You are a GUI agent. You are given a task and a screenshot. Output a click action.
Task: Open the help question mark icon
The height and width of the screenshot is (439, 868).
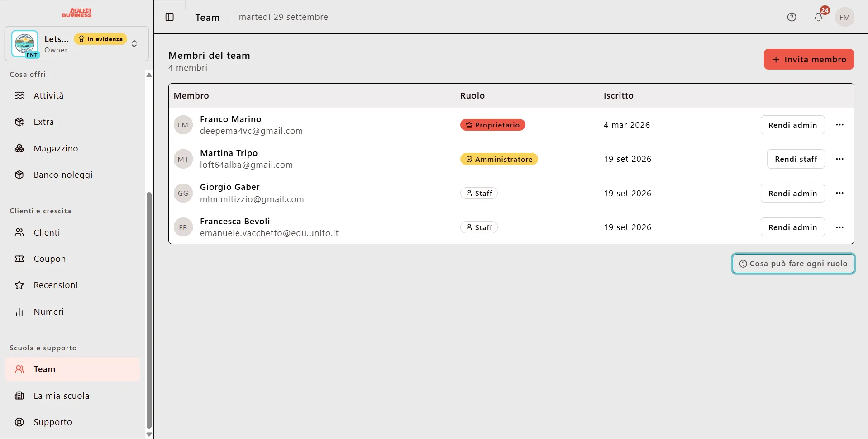792,17
